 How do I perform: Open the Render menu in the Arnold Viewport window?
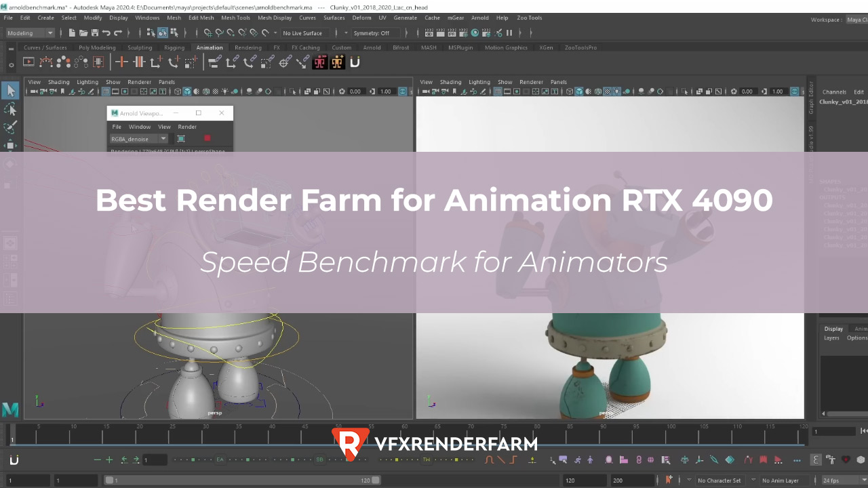pyautogui.click(x=187, y=127)
